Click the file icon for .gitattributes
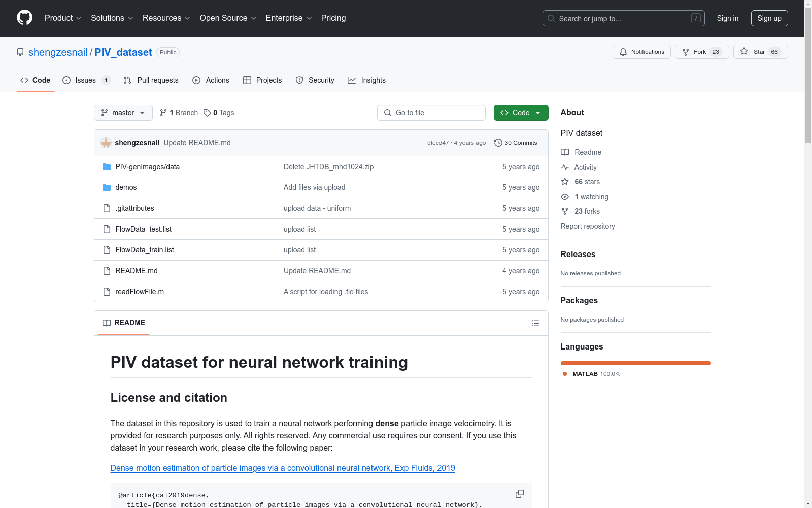 (x=107, y=208)
